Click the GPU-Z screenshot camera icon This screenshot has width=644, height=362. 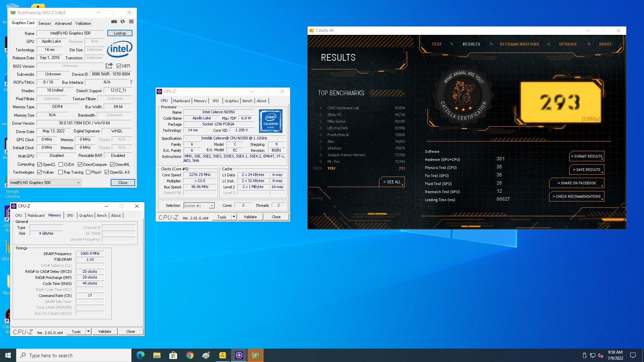pos(114,21)
